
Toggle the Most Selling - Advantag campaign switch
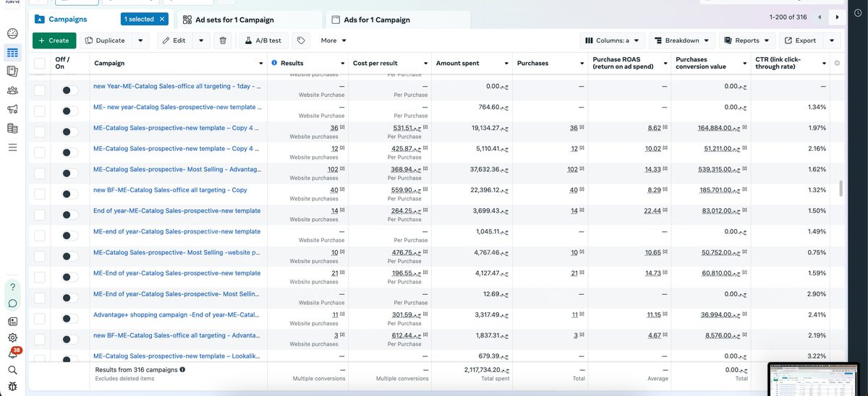click(x=70, y=173)
